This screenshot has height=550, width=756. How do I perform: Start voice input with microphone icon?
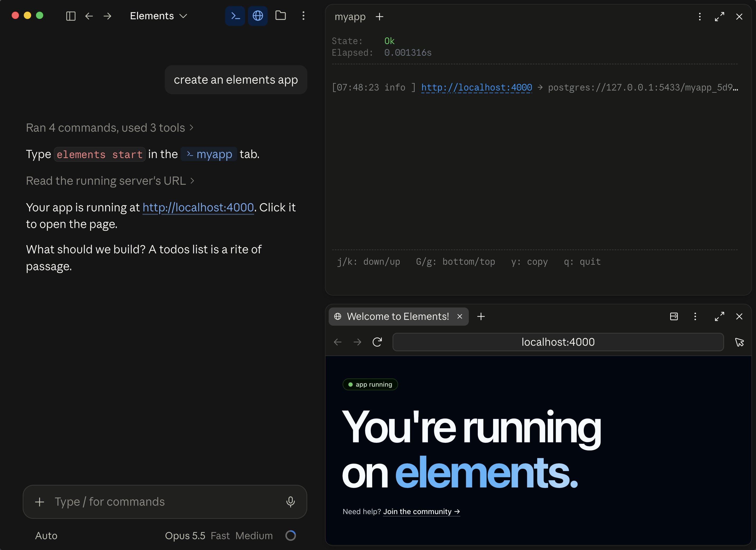click(290, 502)
